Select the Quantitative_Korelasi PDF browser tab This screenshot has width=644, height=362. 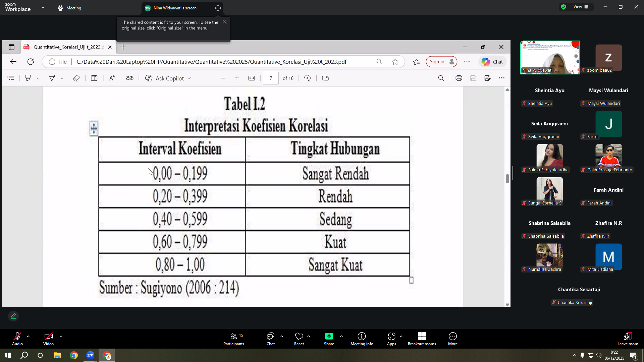click(68, 47)
